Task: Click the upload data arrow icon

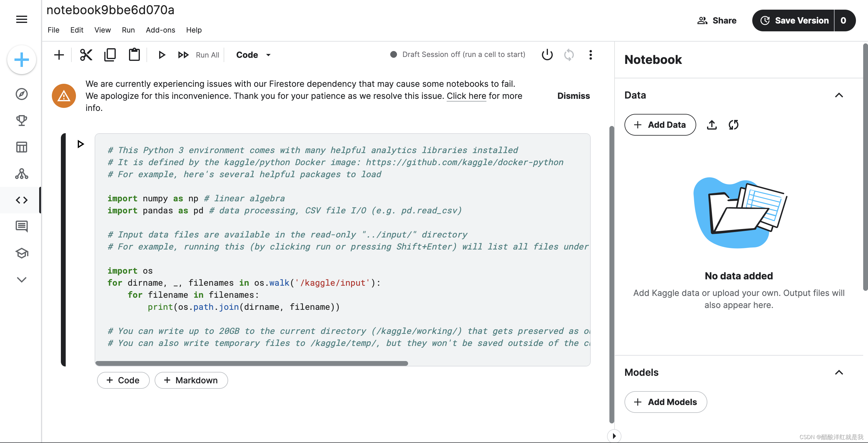Action: 711,125
